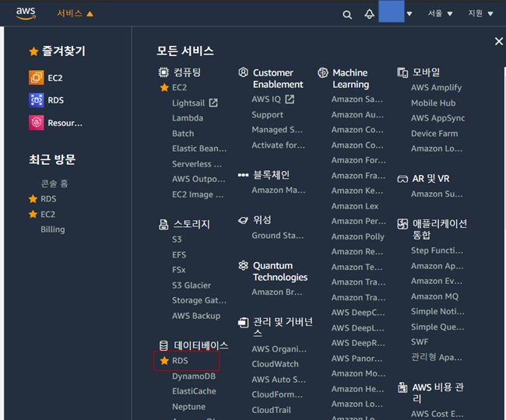Image resolution: width=506 pixels, height=420 pixels.
Task: Toggle star beside EC2 in 최근 방문
Action: 33,214
